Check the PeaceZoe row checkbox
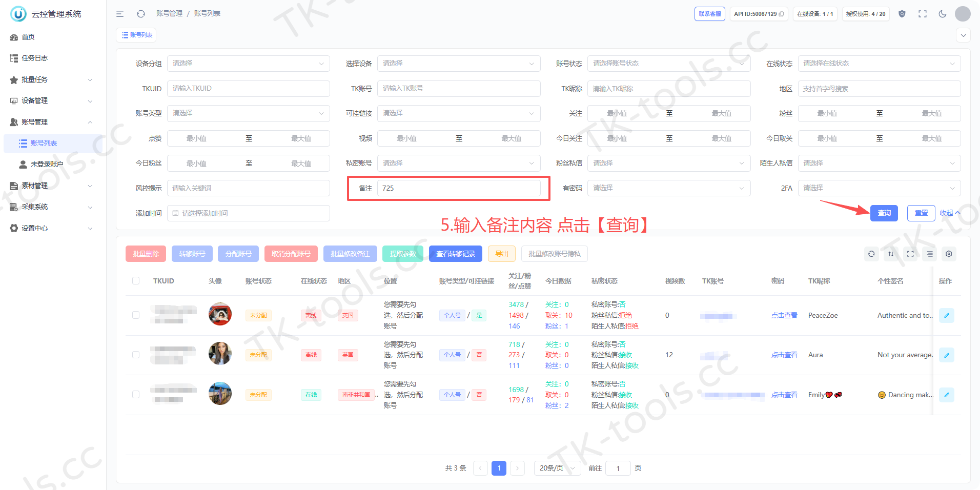This screenshot has width=980, height=490. click(136, 315)
